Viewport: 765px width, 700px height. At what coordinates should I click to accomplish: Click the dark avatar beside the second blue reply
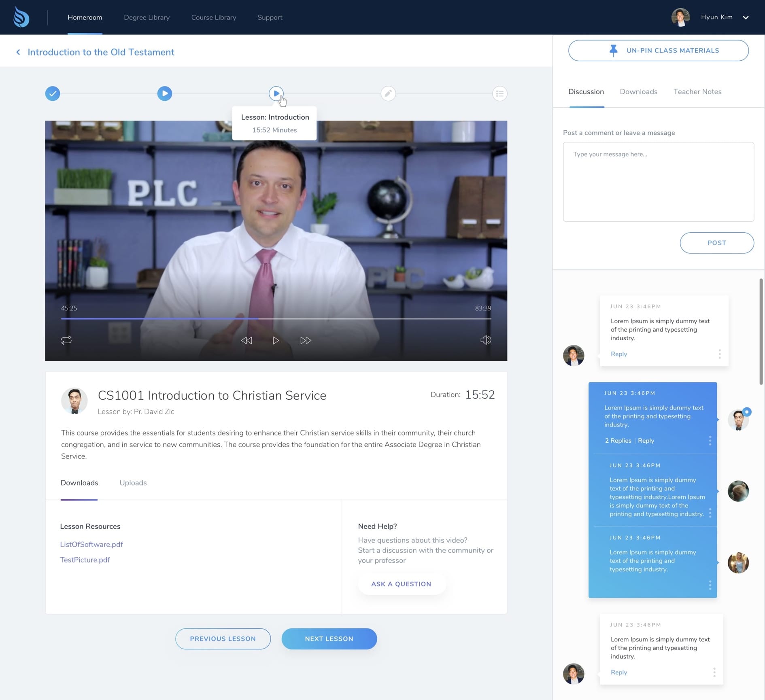pyautogui.click(x=738, y=491)
